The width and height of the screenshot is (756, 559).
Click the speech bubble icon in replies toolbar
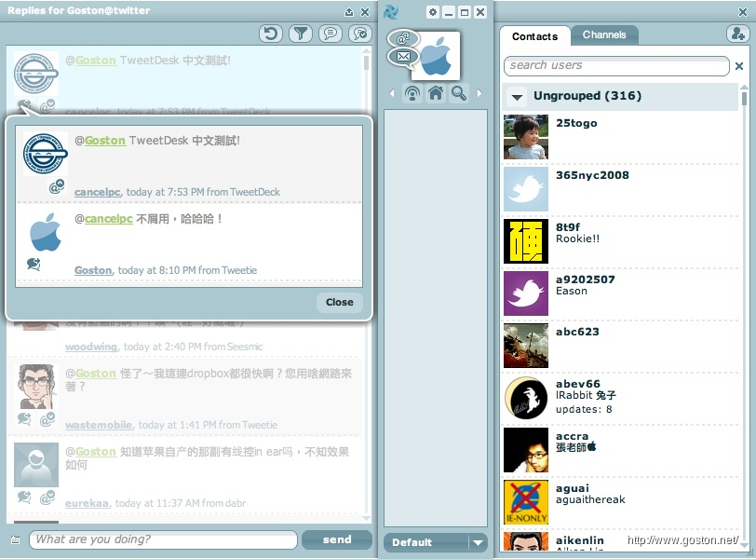330,34
